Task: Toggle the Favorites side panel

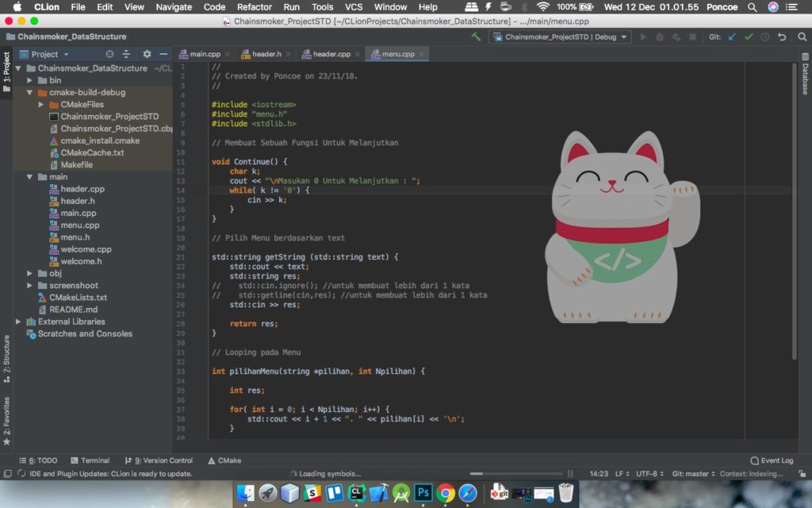Action: pos(6,418)
